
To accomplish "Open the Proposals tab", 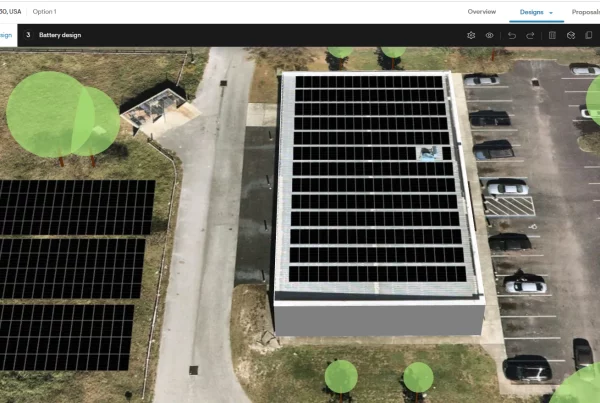I will click(585, 11).
